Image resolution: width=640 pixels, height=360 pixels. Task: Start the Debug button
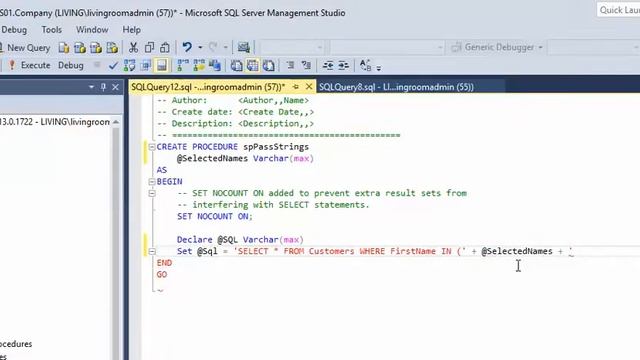point(71,65)
